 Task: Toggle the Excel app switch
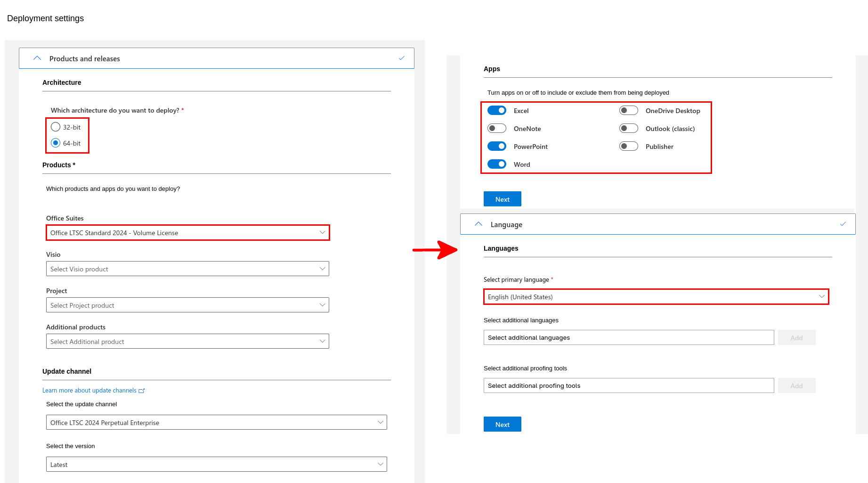pyautogui.click(x=497, y=111)
